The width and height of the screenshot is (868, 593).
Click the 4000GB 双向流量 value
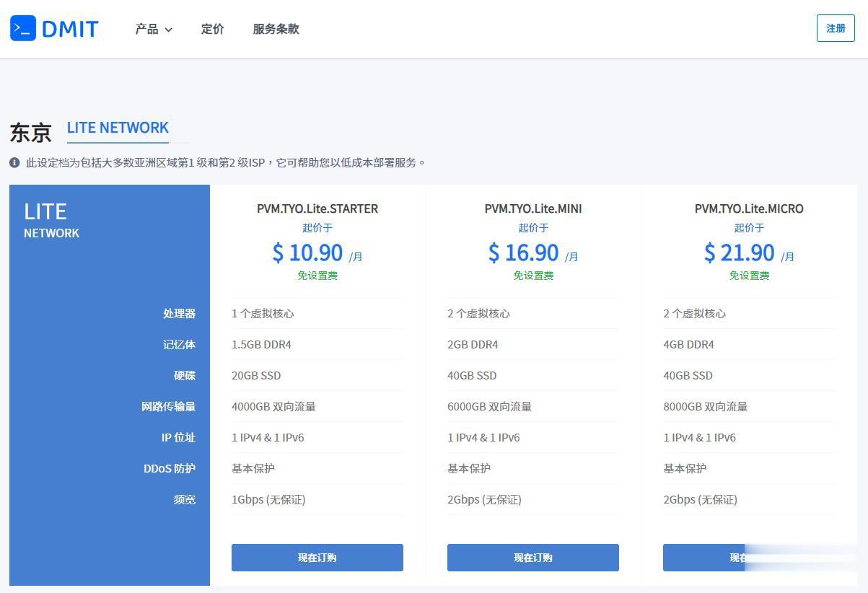[273, 407]
